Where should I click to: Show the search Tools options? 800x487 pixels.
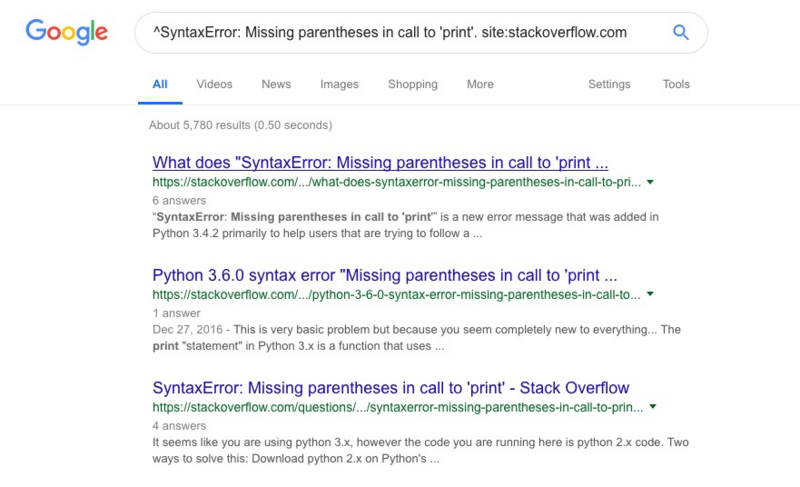tap(676, 84)
